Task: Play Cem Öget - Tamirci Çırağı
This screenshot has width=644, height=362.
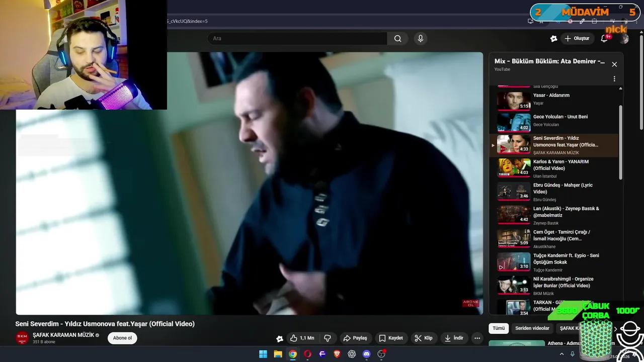Action: (553, 239)
